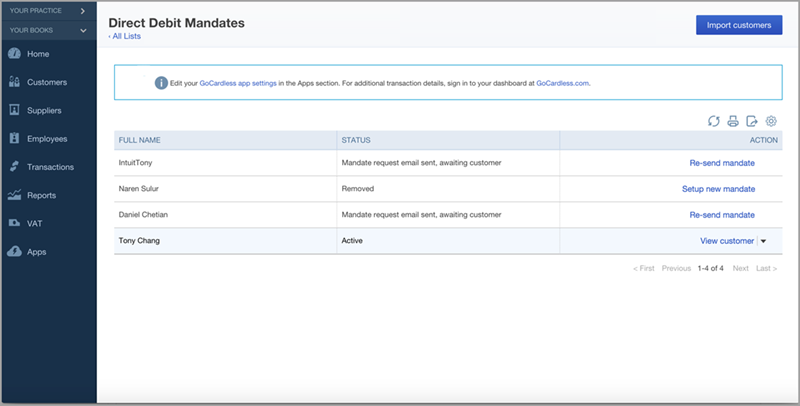800x406 pixels.
Task: Click the Reports chart icon in sidebar
Action: coord(14,195)
